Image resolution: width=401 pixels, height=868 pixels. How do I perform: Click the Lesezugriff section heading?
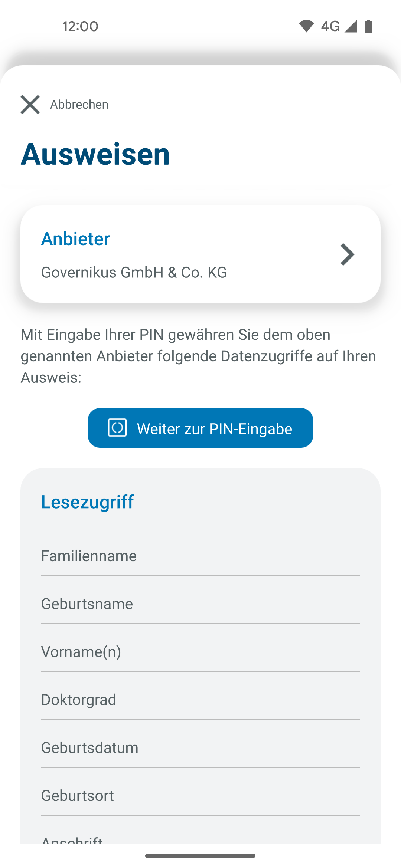click(x=87, y=502)
